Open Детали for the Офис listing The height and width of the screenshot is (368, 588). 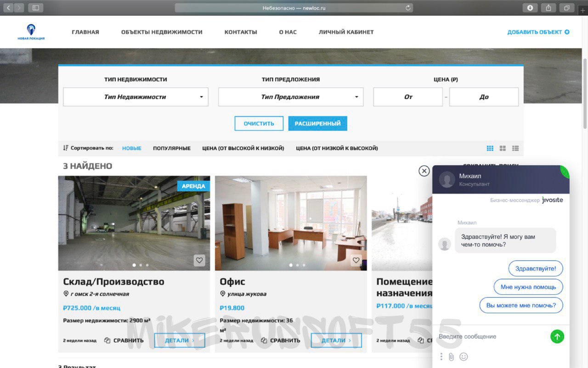click(x=336, y=340)
